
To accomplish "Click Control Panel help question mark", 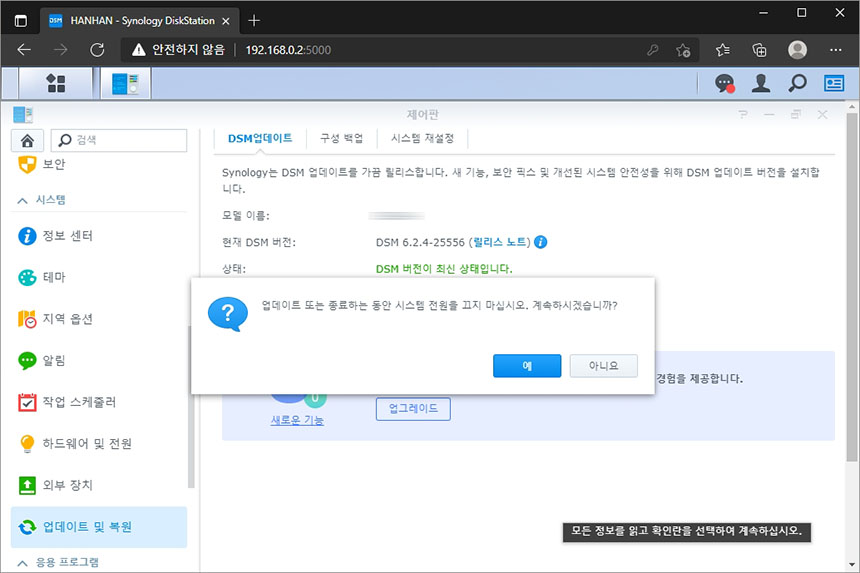I will (x=743, y=114).
